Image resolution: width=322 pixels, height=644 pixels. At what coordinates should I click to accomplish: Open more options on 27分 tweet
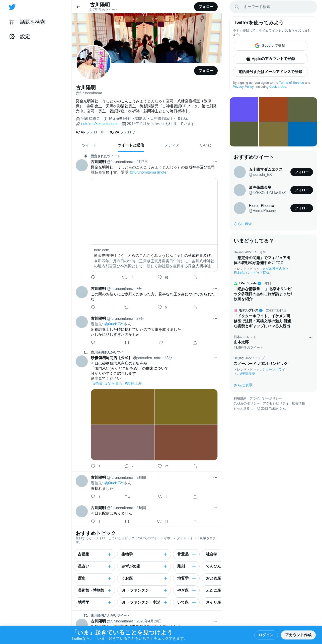click(x=215, y=318)
